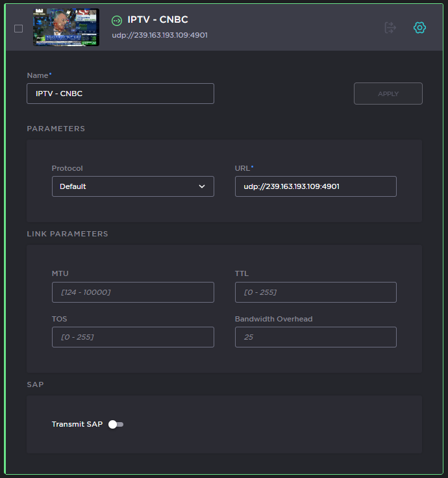This screenshot has width=448, height=478.
Task: Tick the checkbox beside the CNBC thumbnail
Action: (18, 28)
